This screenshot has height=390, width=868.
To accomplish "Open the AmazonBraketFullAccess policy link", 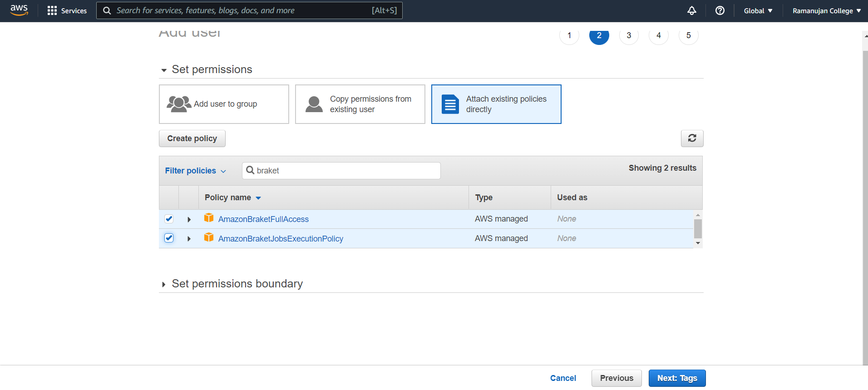I will pyautogui.click(x=263, y=219).
